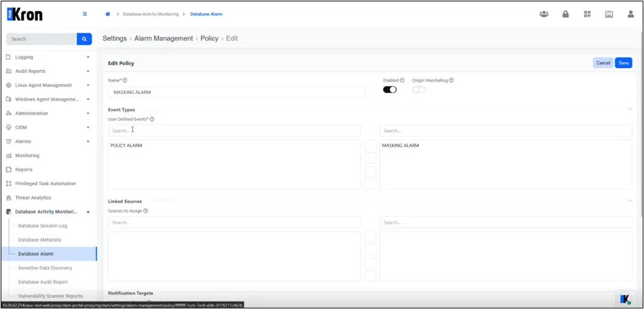Show help icon next to Origin Marshalling
The width and height of the screenshot is (644, 309).
(452, 80)
